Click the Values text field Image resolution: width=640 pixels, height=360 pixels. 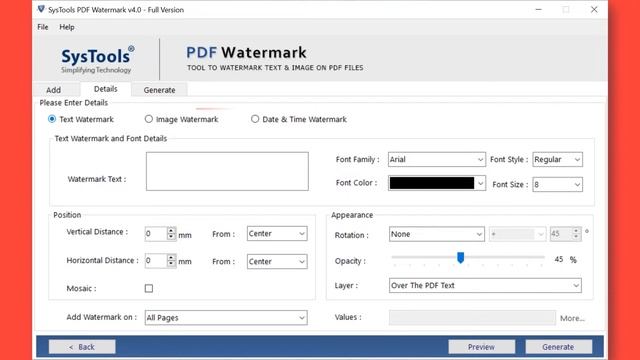coord(472,318)
